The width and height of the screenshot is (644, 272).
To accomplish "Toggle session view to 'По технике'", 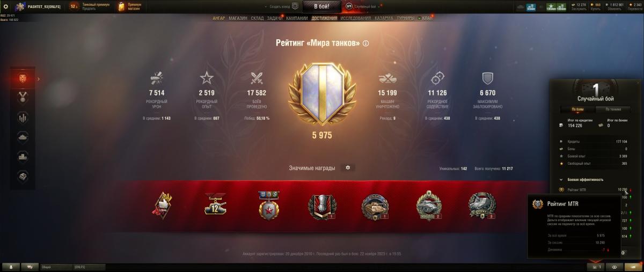I will [x=613, y=109].
